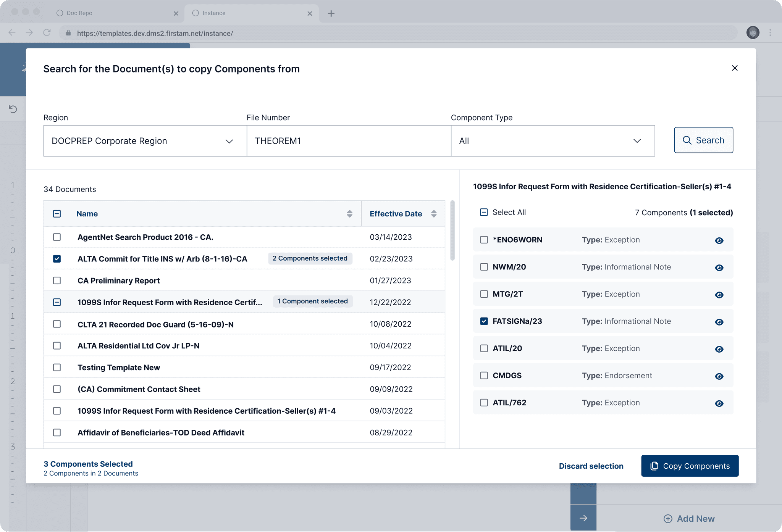Open a new browser tab

[x=331, y=13]
